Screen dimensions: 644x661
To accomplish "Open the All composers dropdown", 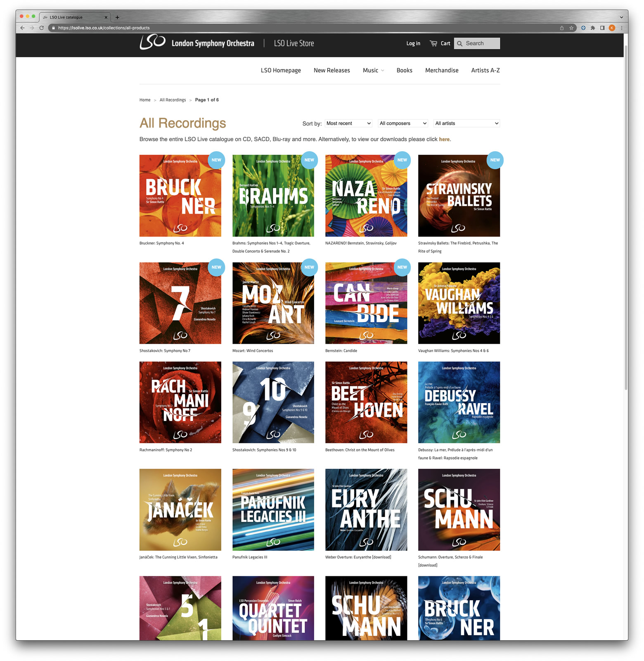I will [x=403, y=123].
